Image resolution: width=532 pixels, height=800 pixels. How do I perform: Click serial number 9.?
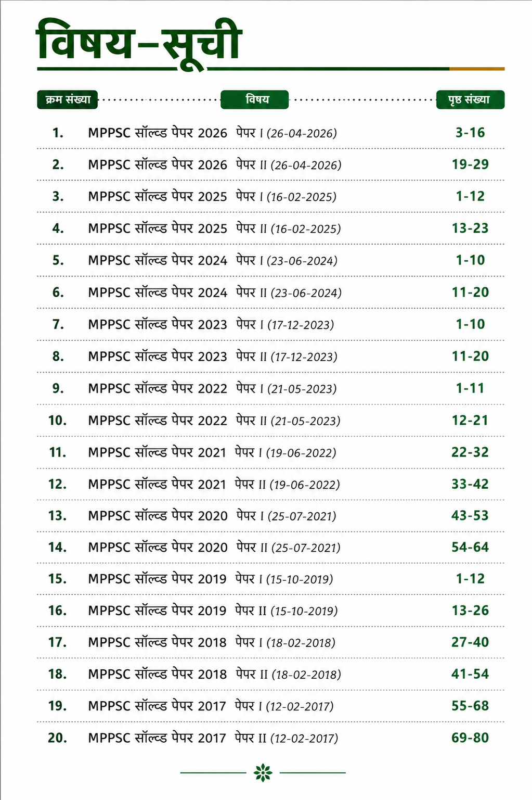[58, 388]
